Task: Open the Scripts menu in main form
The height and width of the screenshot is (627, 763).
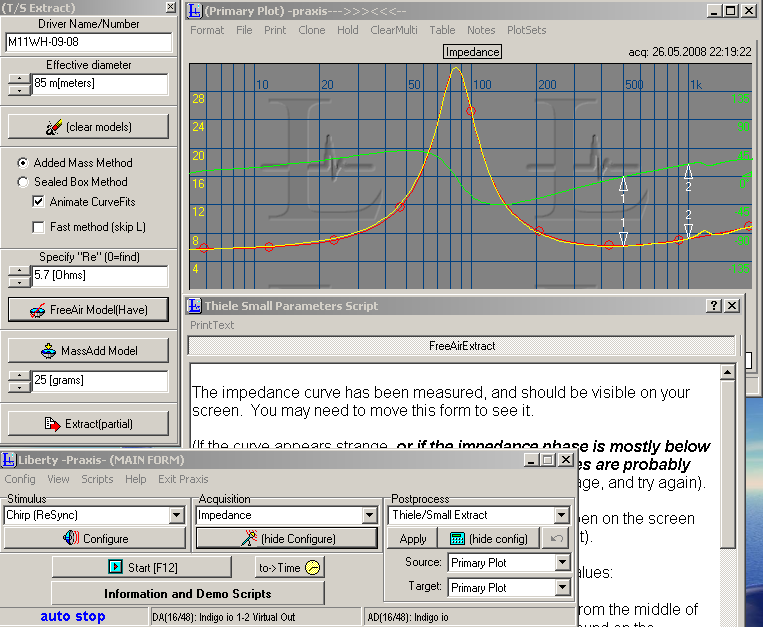Action: click(x=97, y=479)
